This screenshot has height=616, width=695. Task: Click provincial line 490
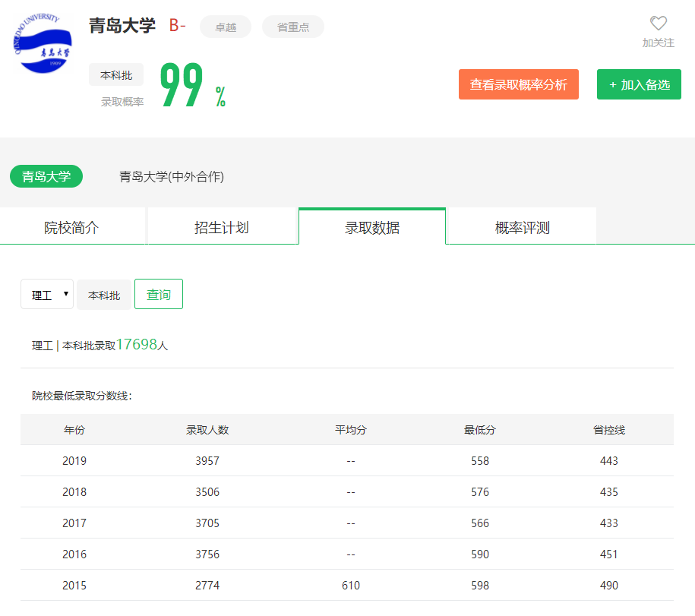tap(609, 586)
